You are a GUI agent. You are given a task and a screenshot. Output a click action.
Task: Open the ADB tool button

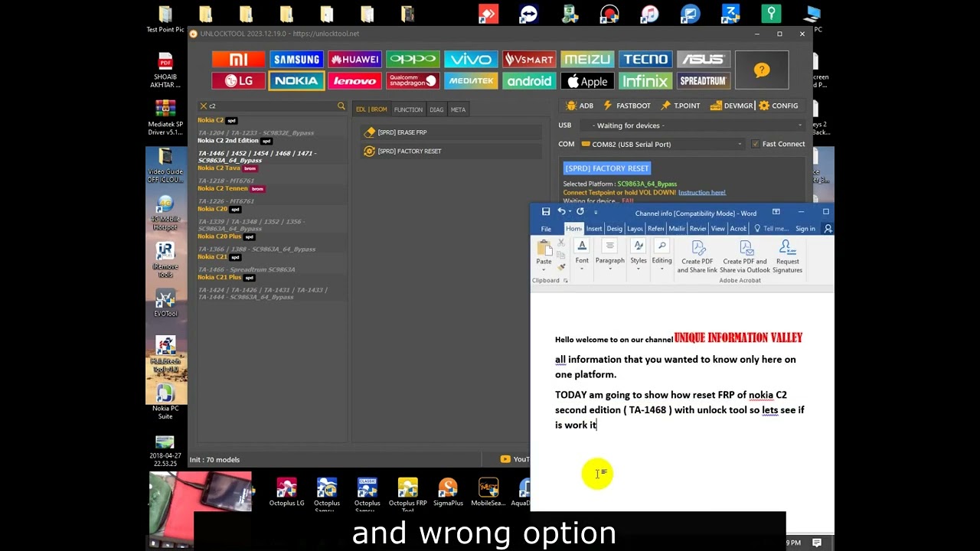coord(580,106)
